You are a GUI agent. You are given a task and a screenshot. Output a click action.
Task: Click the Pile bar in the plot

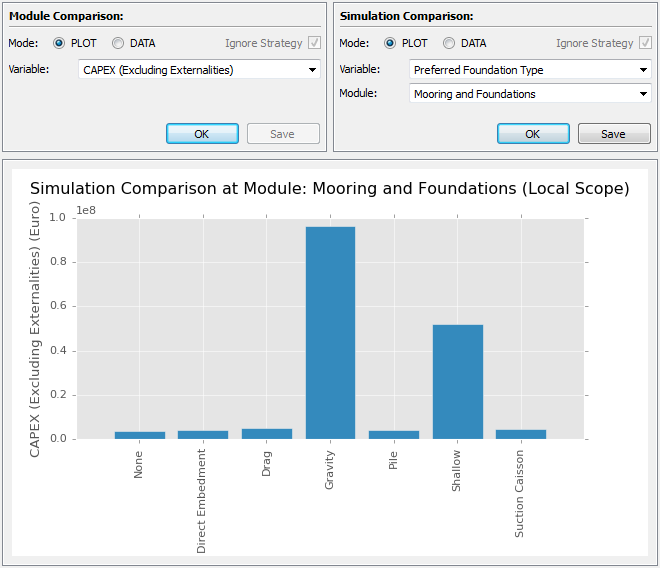point(393,435)
